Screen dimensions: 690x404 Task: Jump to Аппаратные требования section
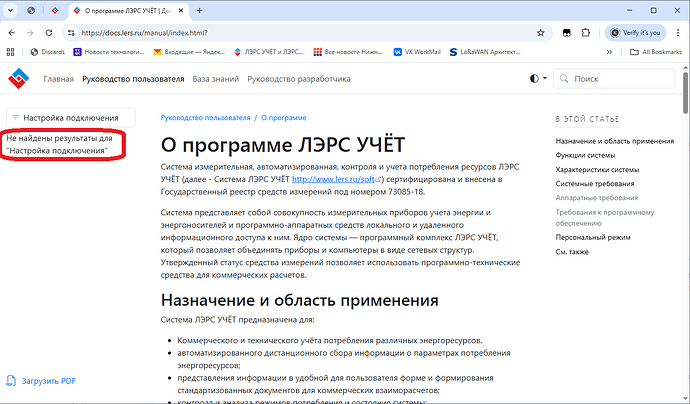pyautogui.click(x=597, y=198)
